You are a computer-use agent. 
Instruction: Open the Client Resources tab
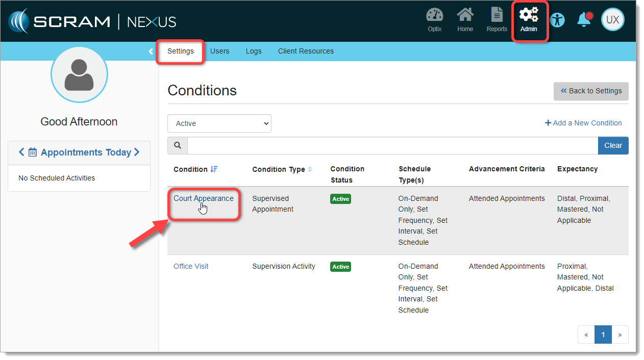306,52
